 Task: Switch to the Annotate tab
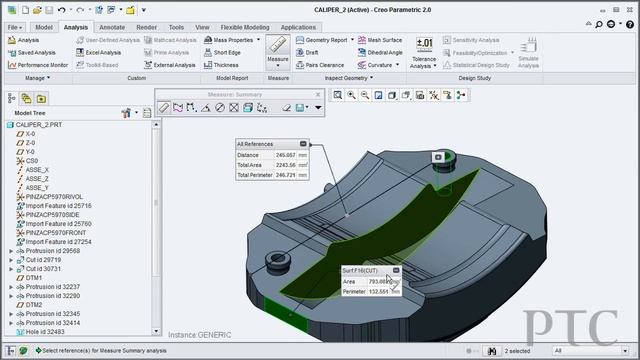tap(112, 27)
